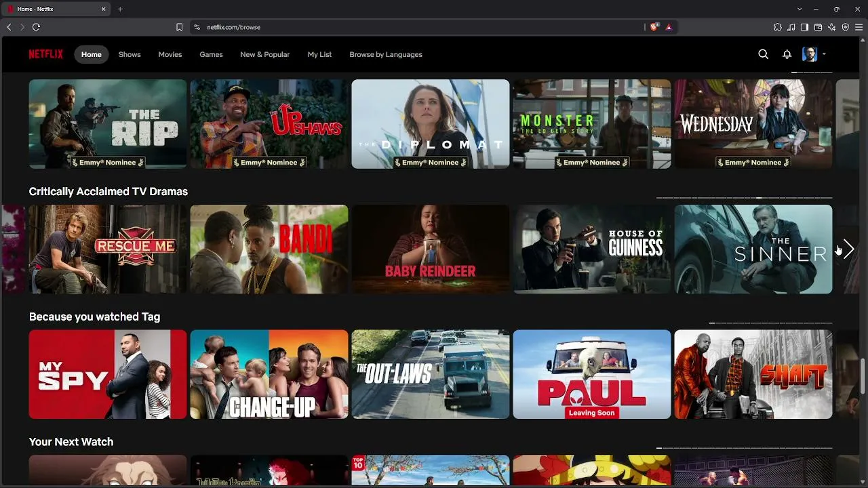Expand the tab search dropdown arrow

800,9
